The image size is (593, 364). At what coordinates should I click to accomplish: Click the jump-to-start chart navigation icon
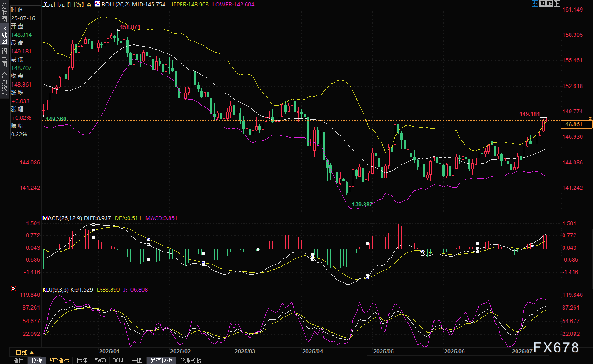point(542,4)
